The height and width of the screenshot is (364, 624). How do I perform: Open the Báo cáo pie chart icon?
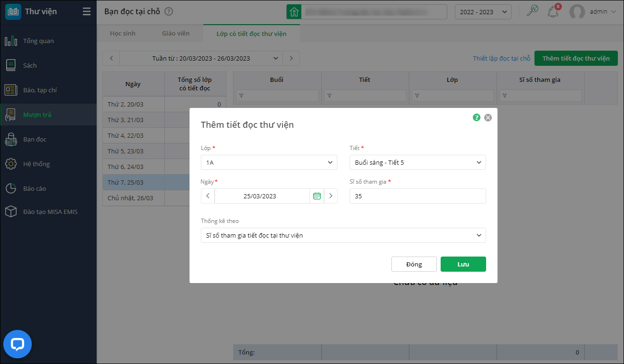pos(11,188)
